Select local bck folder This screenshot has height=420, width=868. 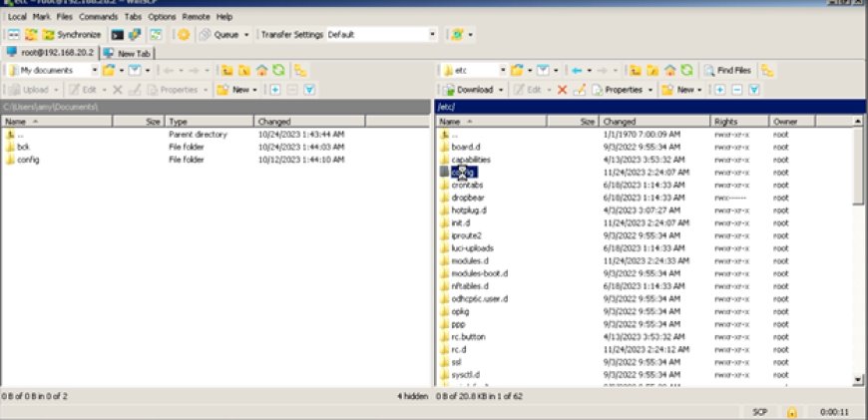[23, 147]
